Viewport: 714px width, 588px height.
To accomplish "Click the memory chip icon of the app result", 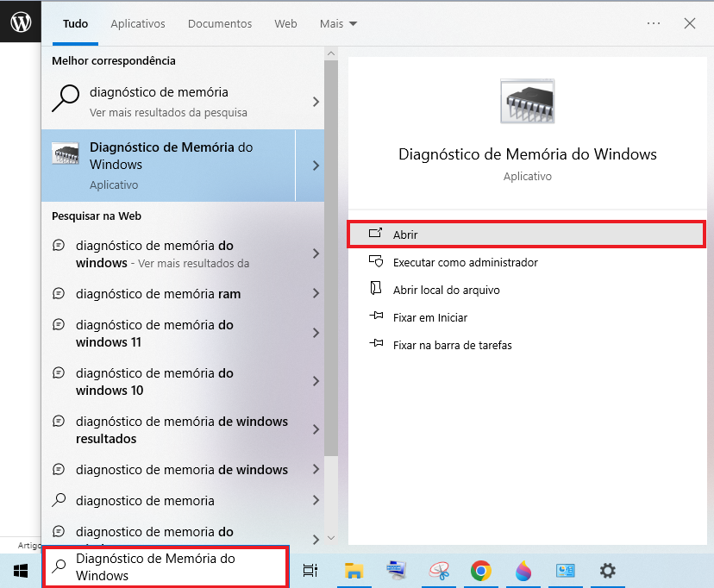I will tap(66, 153).
